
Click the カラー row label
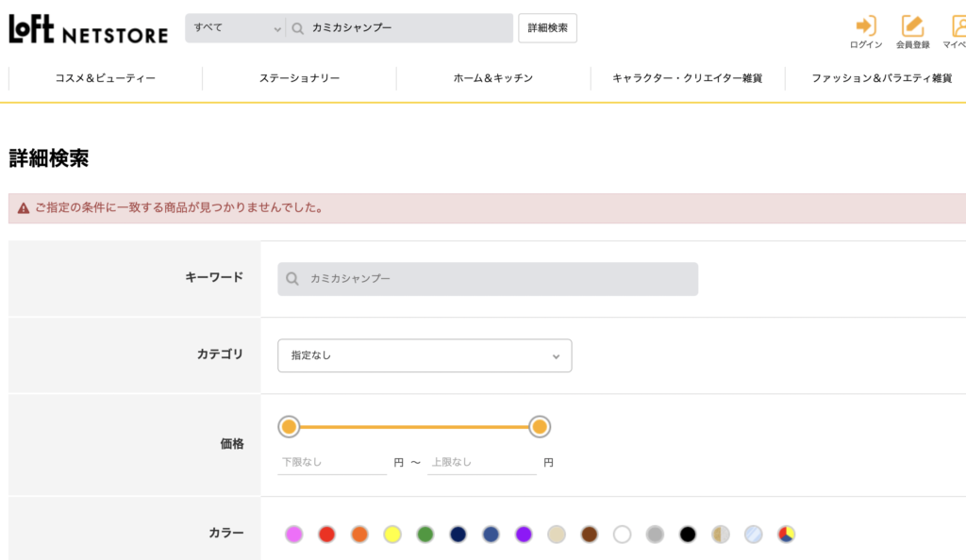[226, 533]
